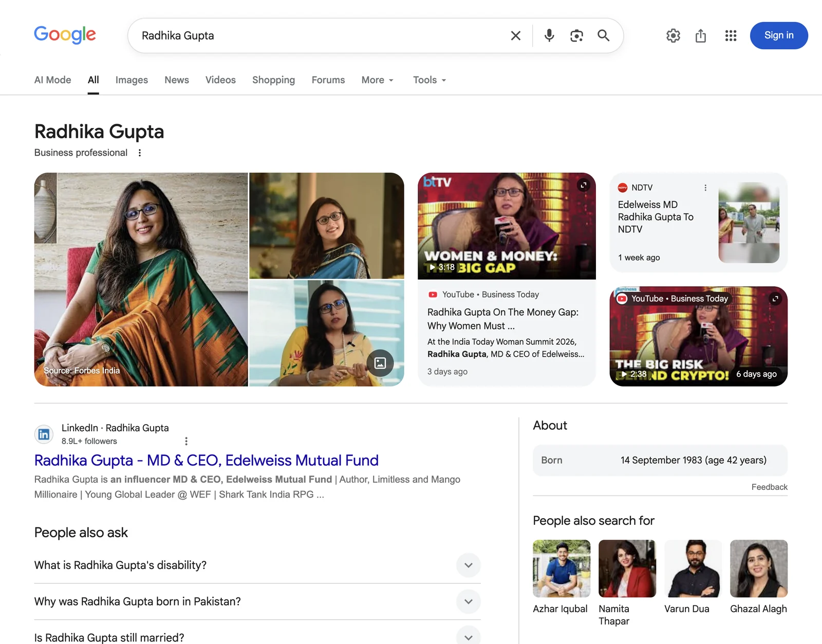The height and width of the screenshot is (644, 822).
Task: Click the NDTV article thumbnail image
Action: coord(749,223)
